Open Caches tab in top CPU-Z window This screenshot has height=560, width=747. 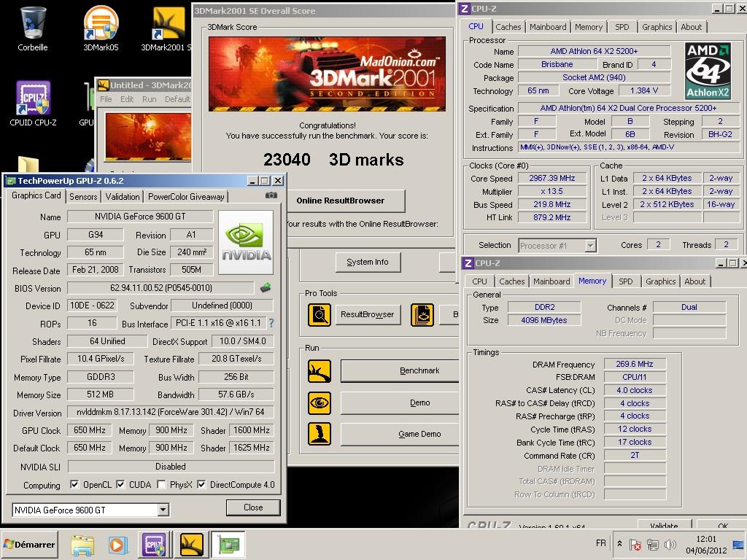tap(508, 27)
